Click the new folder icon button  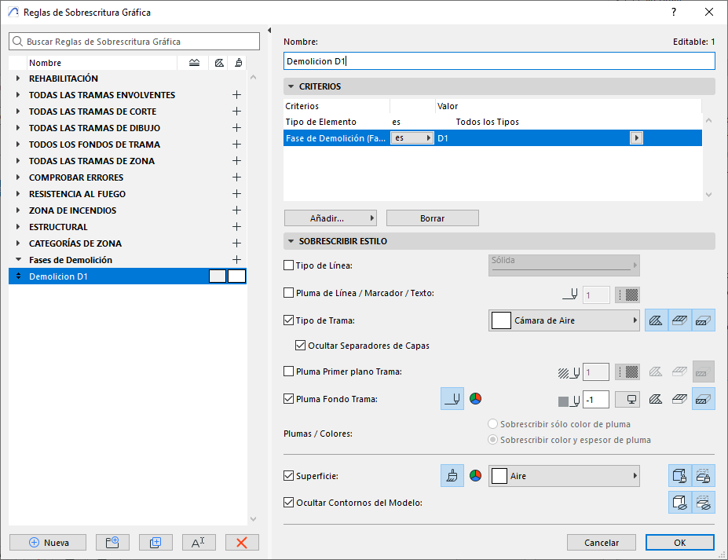pos(112,542)
